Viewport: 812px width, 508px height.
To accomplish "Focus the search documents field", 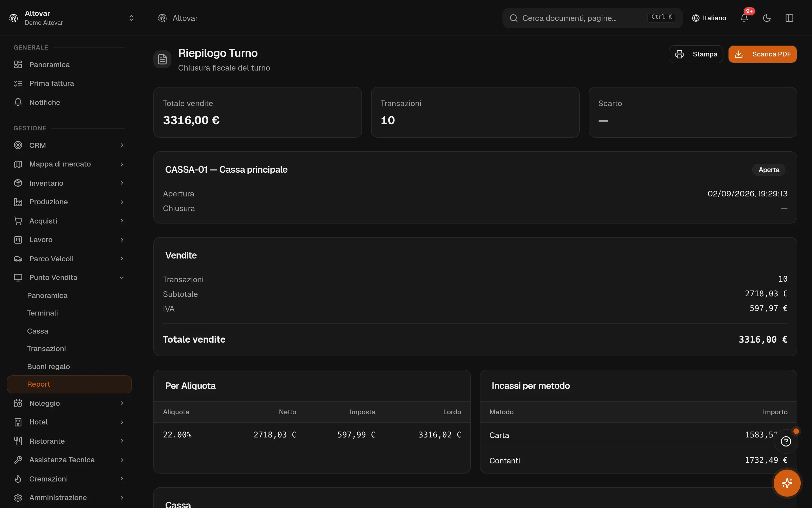I will (x=592, y=18).
